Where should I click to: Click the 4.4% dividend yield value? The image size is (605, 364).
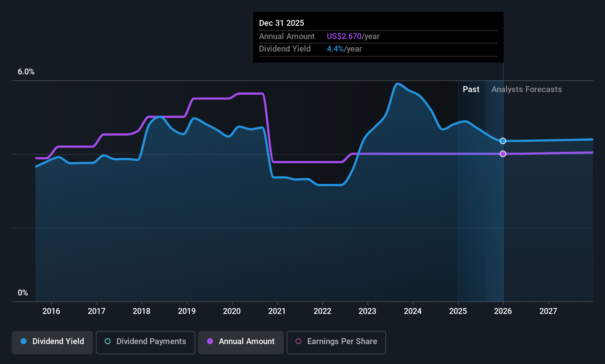pos(335,49)
